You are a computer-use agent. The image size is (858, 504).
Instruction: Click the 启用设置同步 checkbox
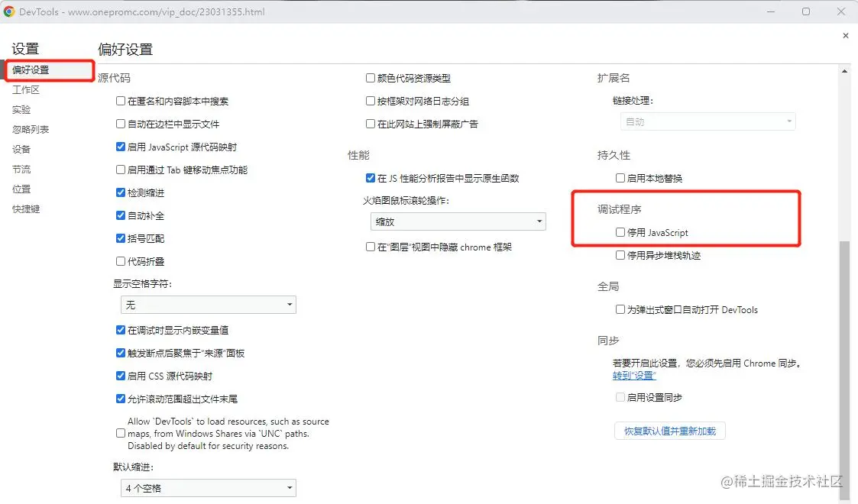point(620,397)
